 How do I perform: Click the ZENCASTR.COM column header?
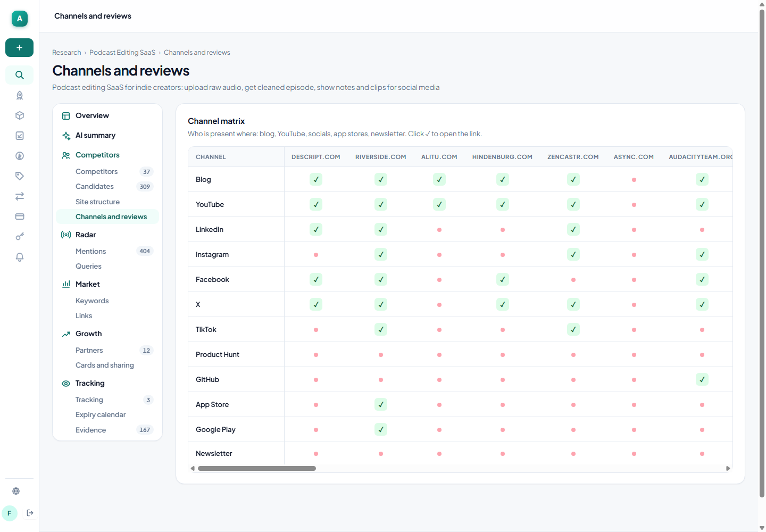pos(573,157)
